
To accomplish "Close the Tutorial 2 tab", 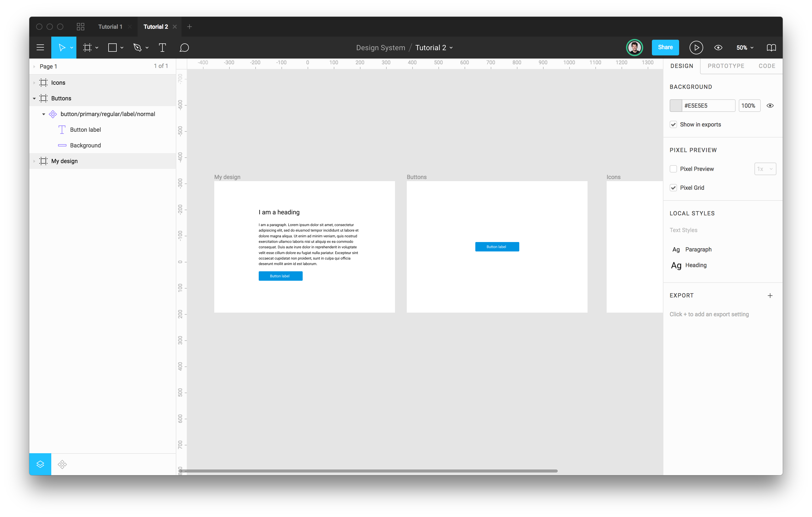I will (x=175, y=27).
